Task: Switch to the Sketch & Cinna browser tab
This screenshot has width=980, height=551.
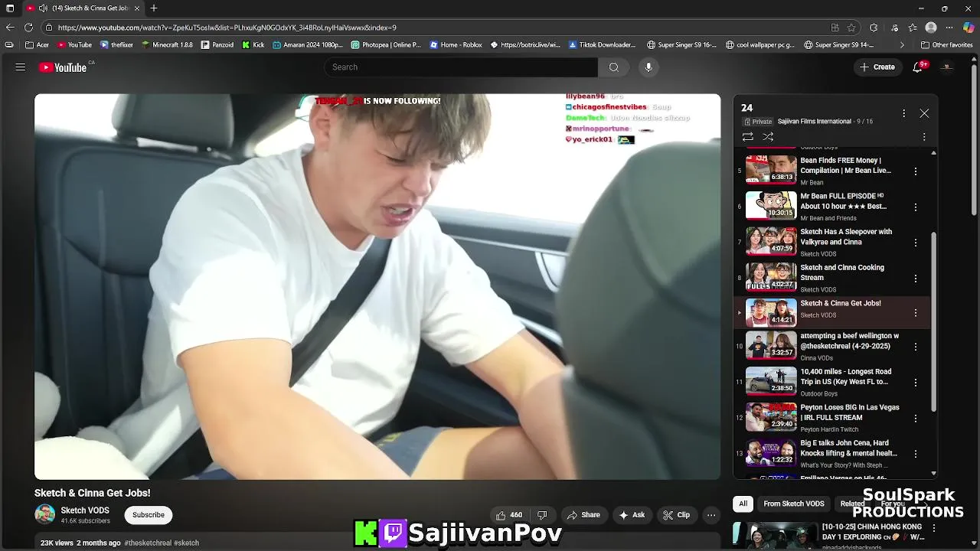Action: point(84,8)
